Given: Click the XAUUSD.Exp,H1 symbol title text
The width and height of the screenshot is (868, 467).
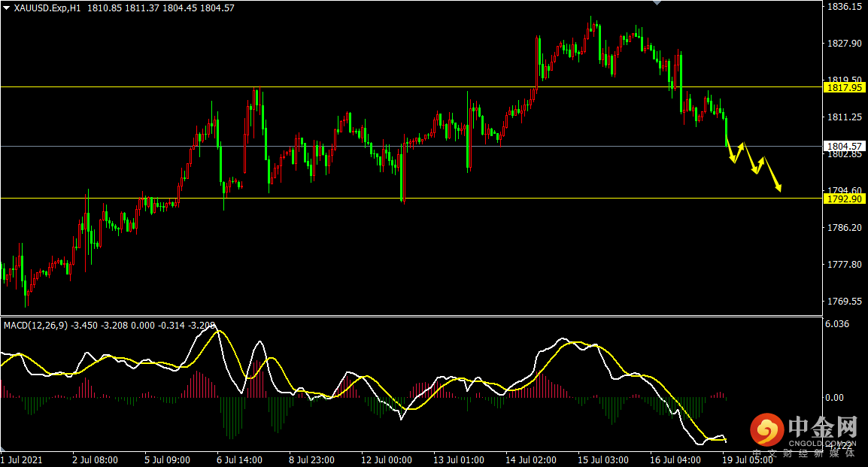Looking at the screenshot, I should point(48,8).
